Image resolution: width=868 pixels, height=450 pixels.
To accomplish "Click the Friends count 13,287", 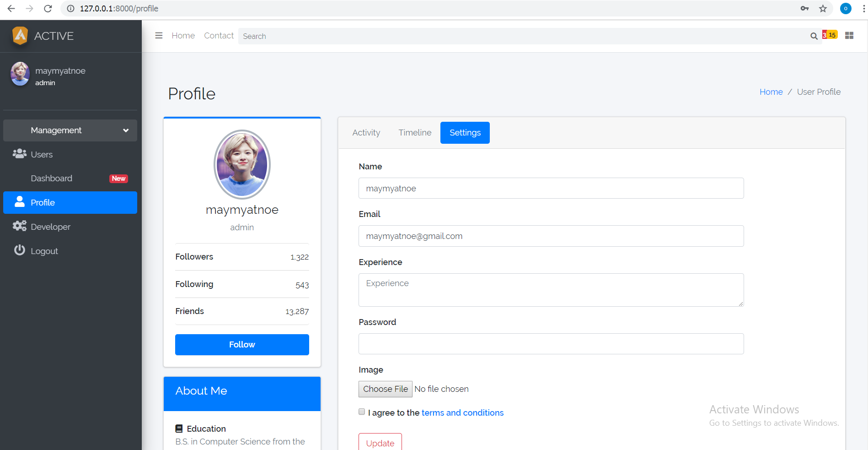I will point(297,312).
